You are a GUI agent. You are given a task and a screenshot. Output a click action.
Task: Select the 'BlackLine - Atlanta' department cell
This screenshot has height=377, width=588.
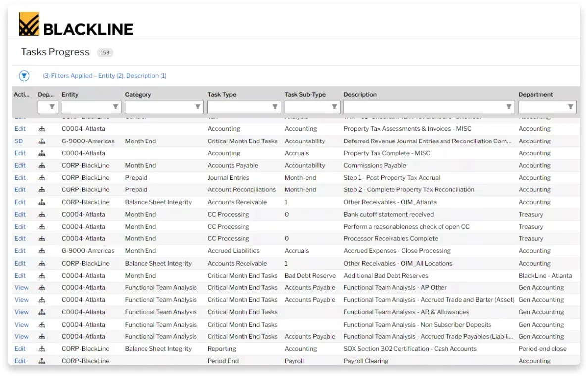point(545,276)
